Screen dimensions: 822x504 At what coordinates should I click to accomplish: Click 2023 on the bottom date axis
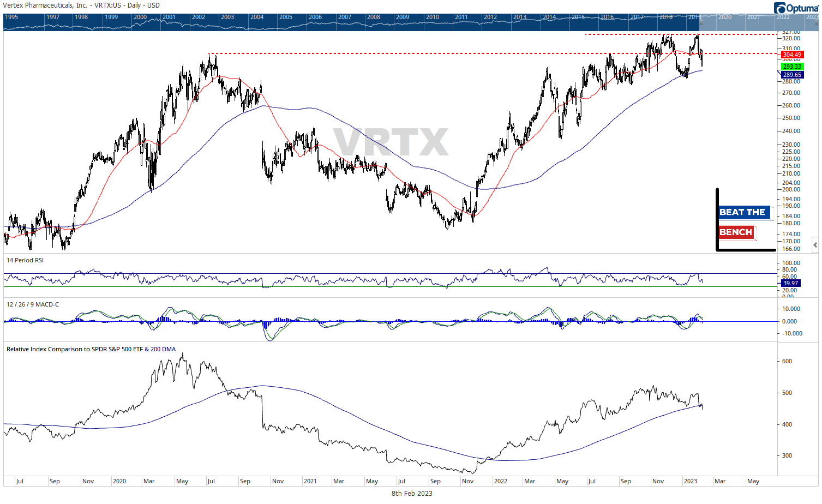690,481
